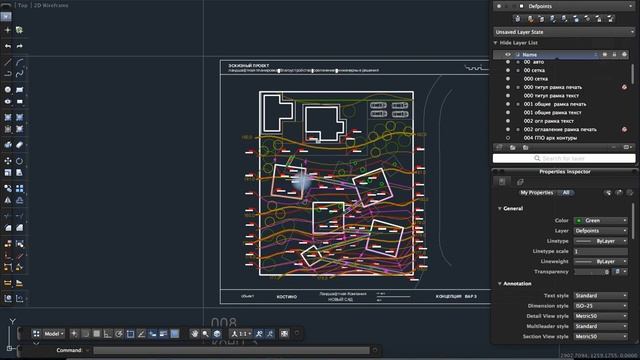Show the hidden layer 004 ГПО арх контуры
Image resolution: width=640 pixels, height=360 pixels.
click(508, 138)
